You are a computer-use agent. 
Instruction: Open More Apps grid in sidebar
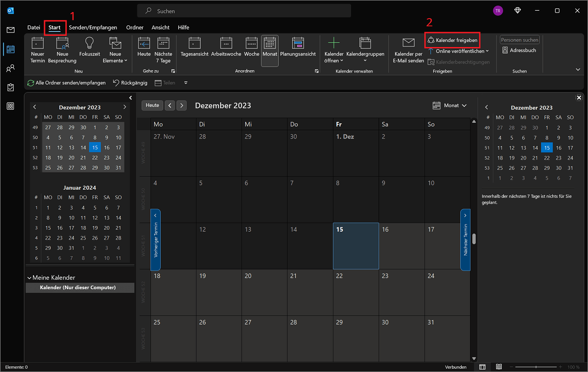[10, 106]
